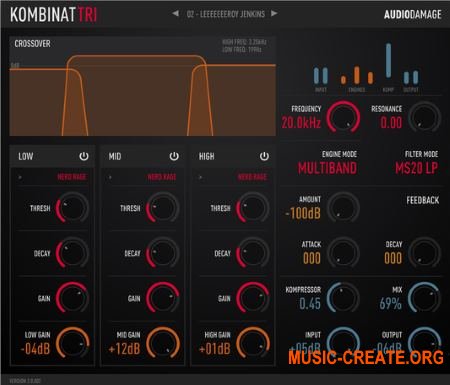Screen dimensions: 450x385
Task: Click the -100dB amount value
Action: [303, 213]
